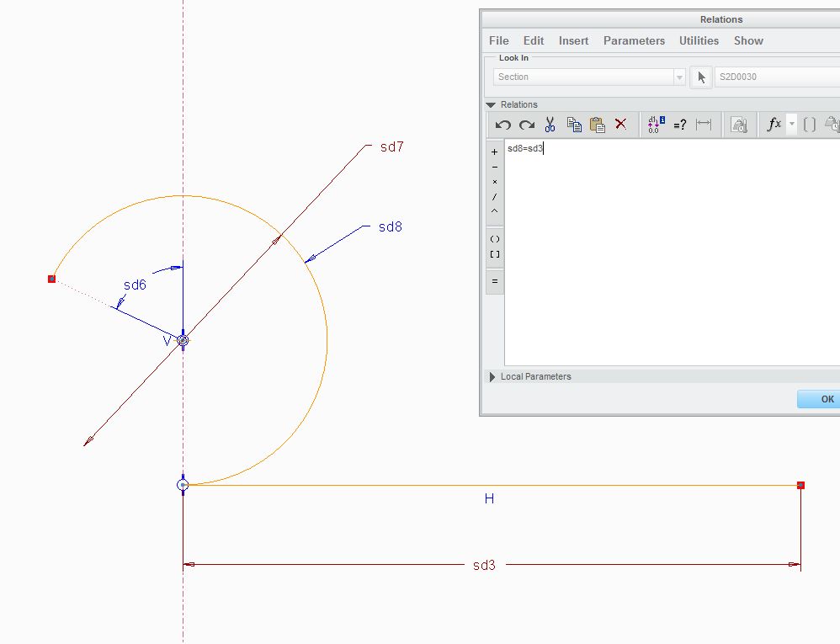Select the arc center point
This screenshot has height=644, width=840.
pos(183,340)
